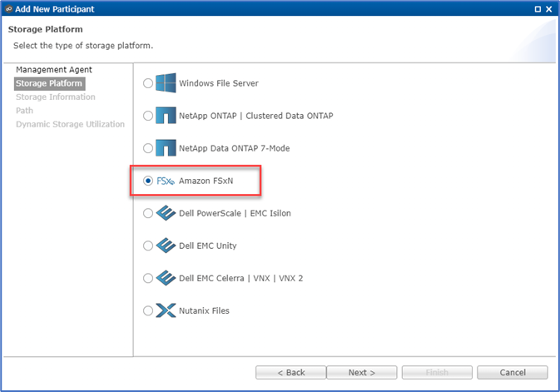
Task: Click the < Back button
Action: [x=290, y=372]
